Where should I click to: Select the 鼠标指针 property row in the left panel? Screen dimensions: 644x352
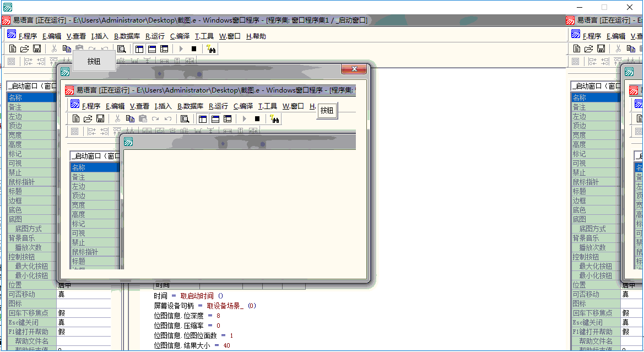[31, 182]
